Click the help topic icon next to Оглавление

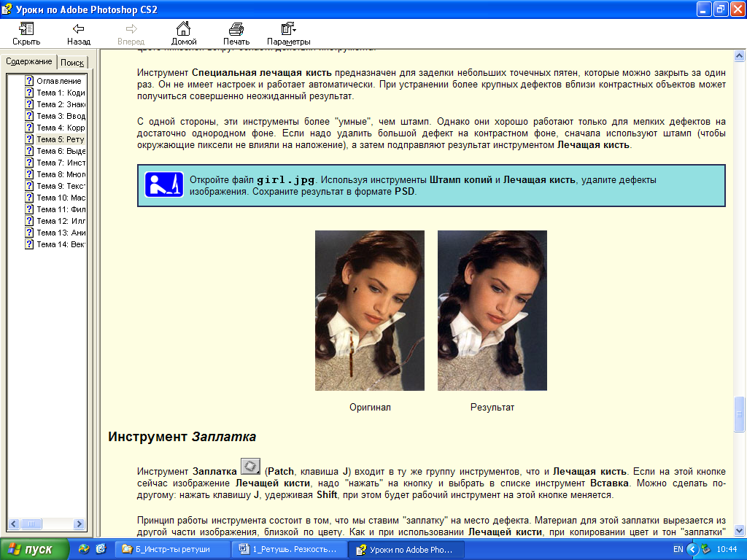[29, 80]
